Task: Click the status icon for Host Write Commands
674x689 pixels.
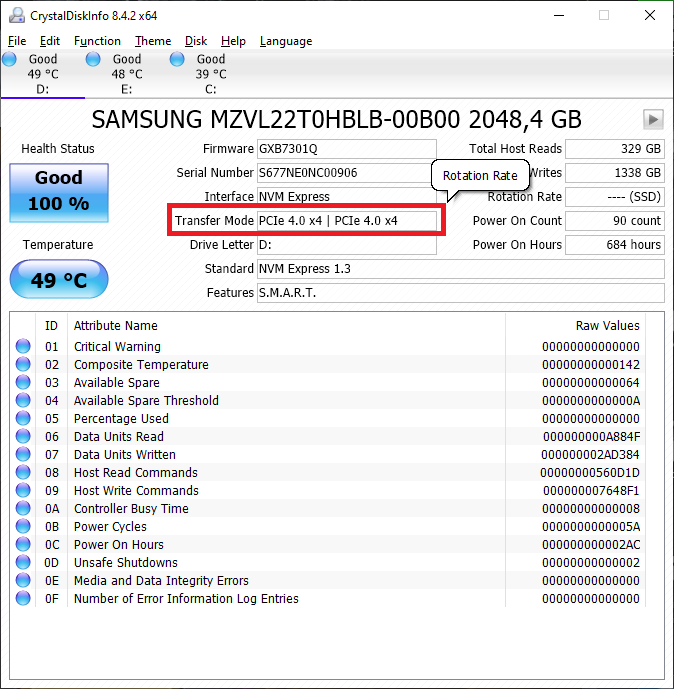Action: pyautogui.click(x=23, y=490)
